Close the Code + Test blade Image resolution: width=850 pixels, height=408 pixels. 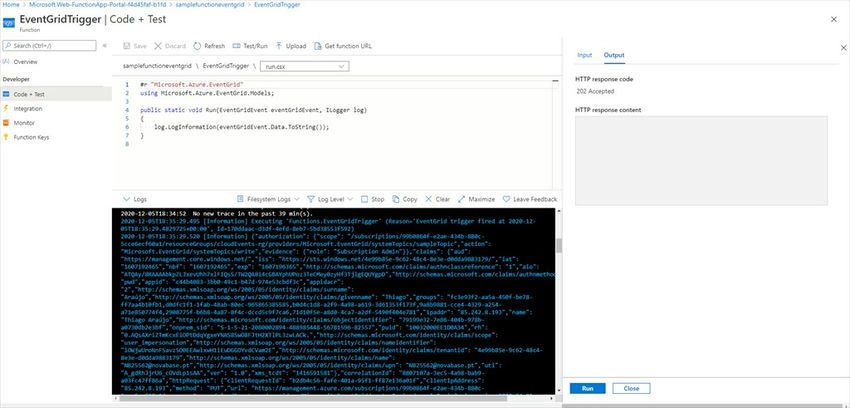833,20
